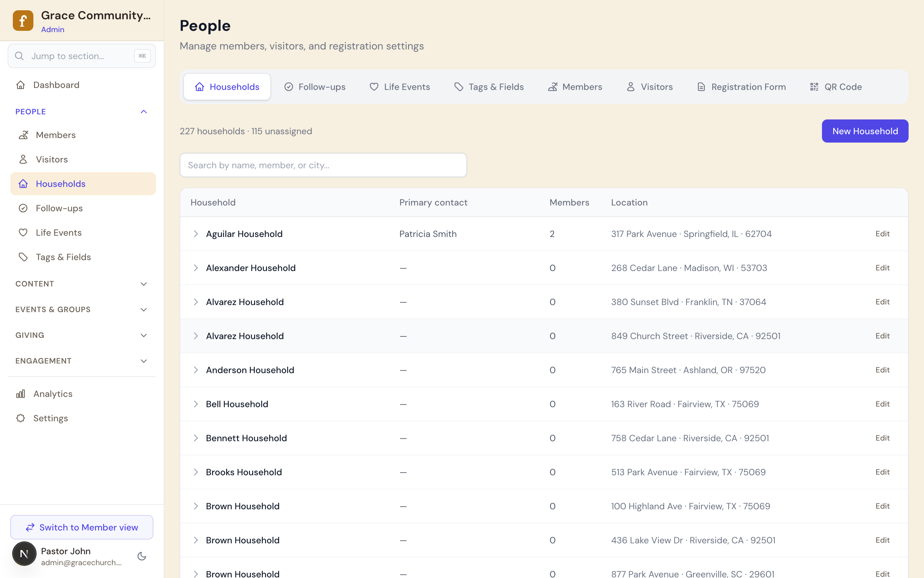This screenshot has width=924, height=578.
Task: Click the Location column header
Action: click(629, 203)
